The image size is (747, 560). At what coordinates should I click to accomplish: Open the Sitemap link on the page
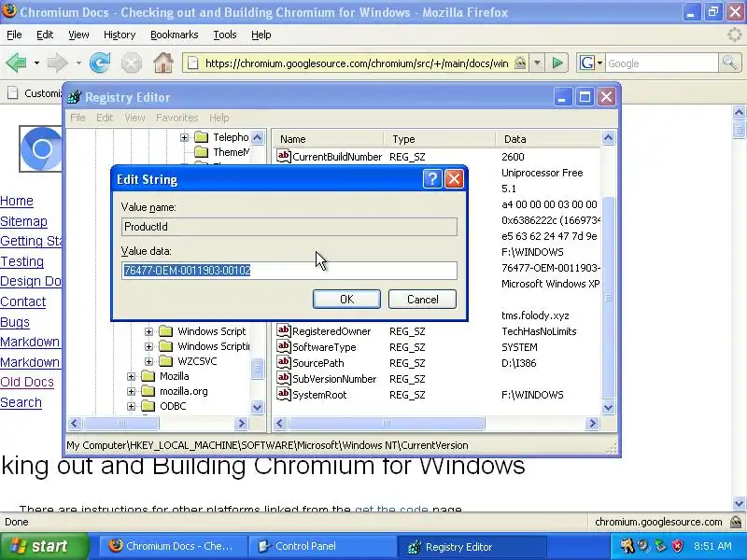point(24,221)
